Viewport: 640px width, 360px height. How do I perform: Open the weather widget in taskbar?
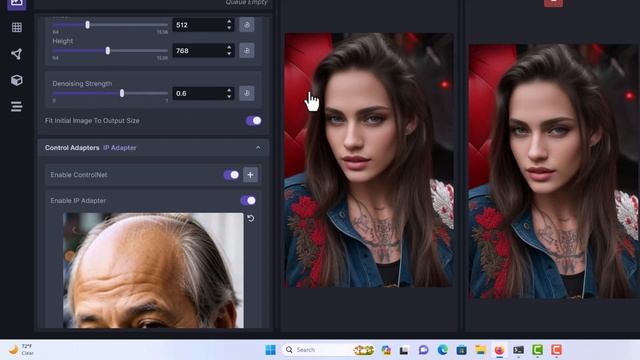(x=21, y=350)
